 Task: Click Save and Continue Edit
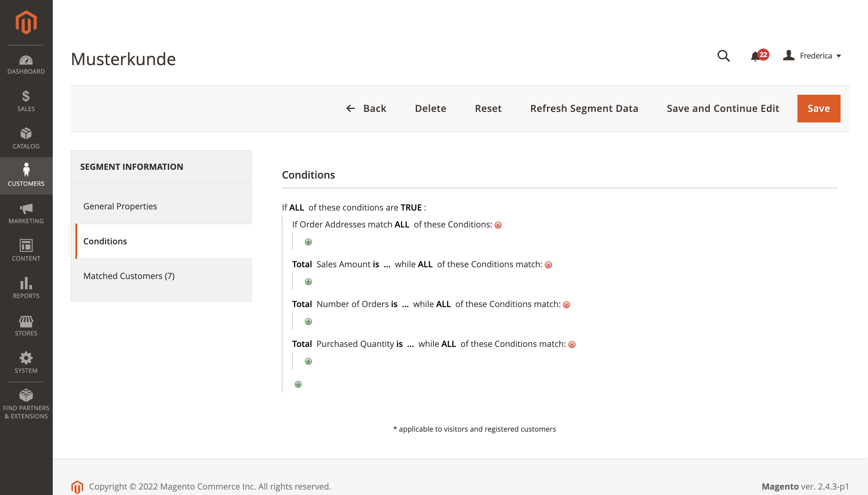pyautogui.click(x=723, y=109)
